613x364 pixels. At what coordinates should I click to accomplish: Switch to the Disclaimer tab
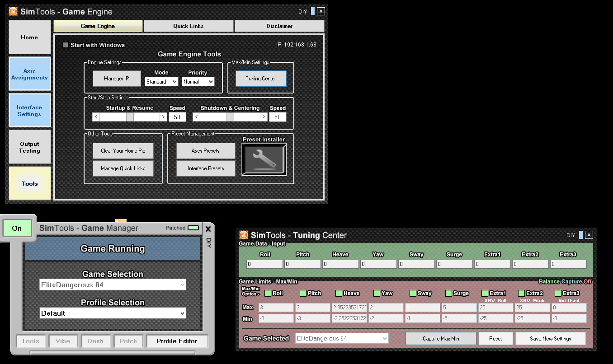point(279,26)
